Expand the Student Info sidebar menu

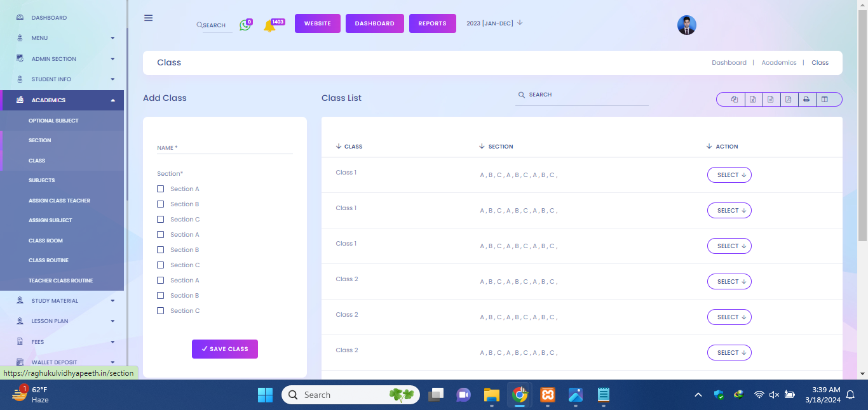[62, 79]
